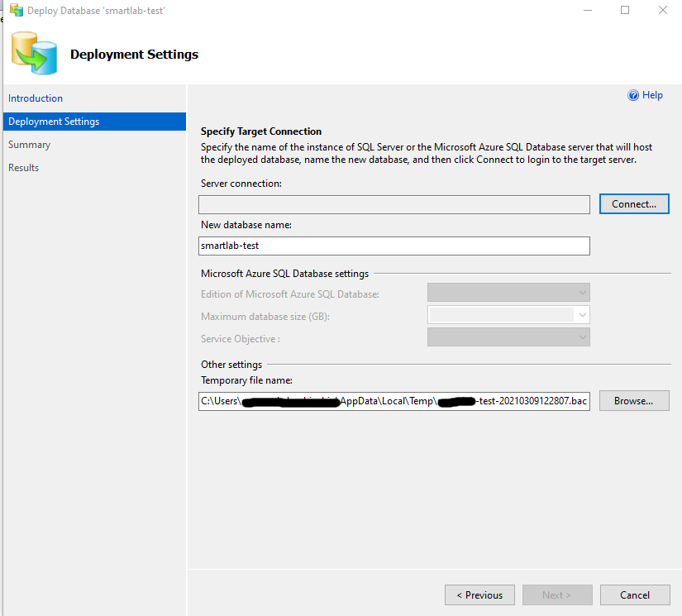The image size is (682, 616).
Task: Click the Server connection input field
Action: (x=394, y=203)
